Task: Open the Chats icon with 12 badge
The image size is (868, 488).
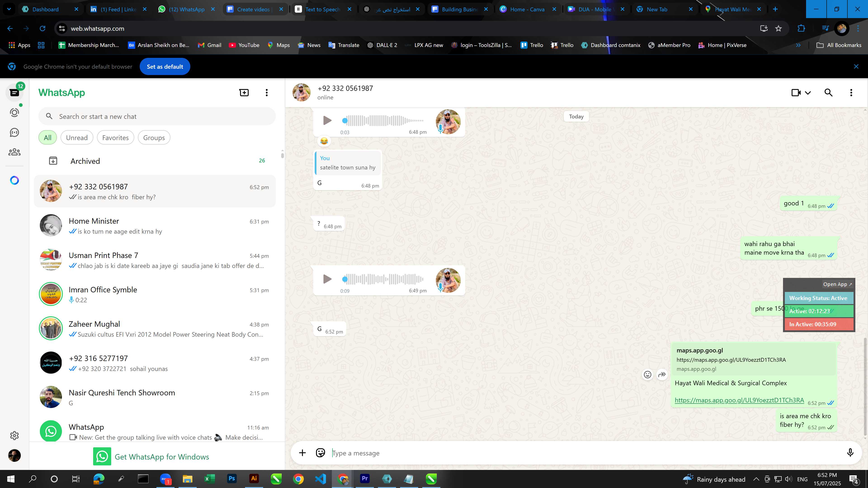Action: 14,92
